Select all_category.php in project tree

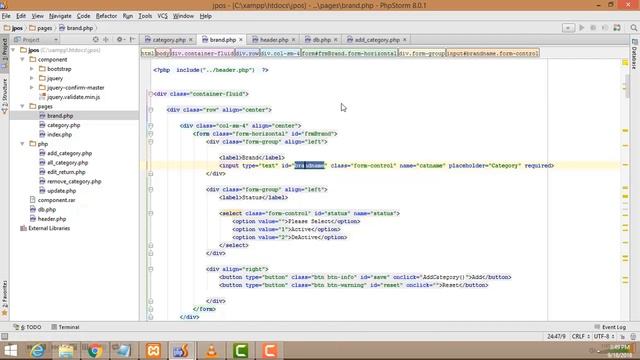tap(67, 163)
